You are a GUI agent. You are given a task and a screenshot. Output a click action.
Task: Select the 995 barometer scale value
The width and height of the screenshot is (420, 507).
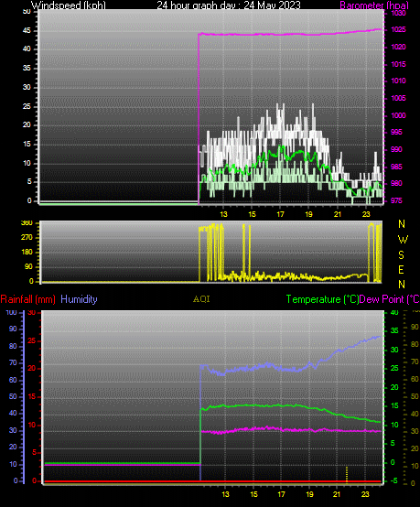pos(397,133)
